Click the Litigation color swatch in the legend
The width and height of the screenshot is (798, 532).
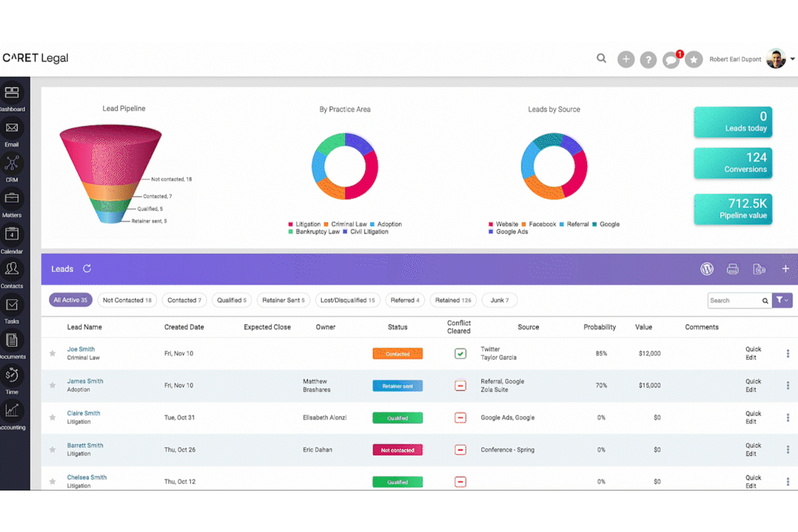pyautogui.click(x=290, y=224)
